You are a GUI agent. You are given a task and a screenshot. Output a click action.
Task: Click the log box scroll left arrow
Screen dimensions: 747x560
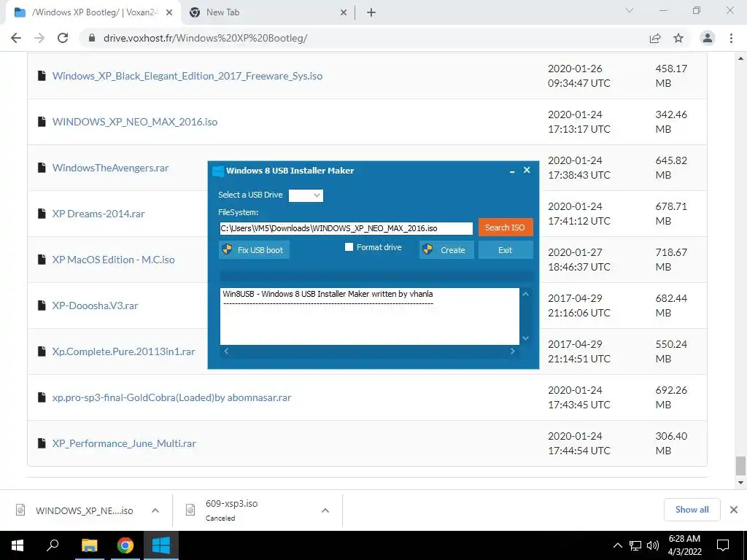tap(226, 351)
